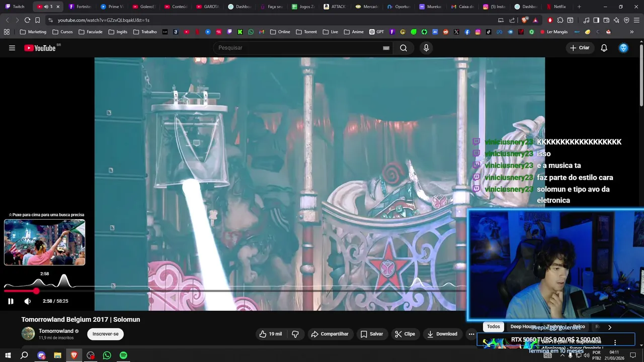Open WhatsApp from the taskbar

107,355
